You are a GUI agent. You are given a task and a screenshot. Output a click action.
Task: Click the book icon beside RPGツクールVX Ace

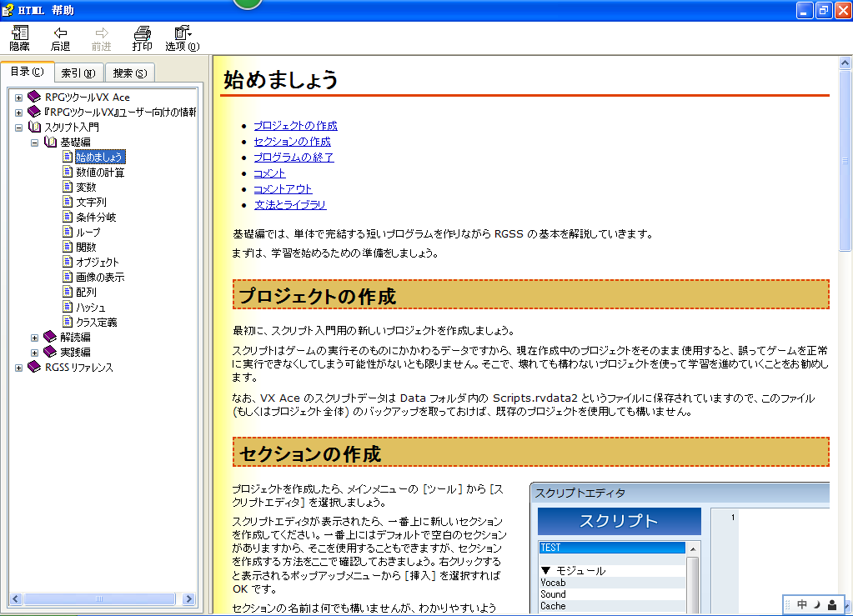click(34, 97)
